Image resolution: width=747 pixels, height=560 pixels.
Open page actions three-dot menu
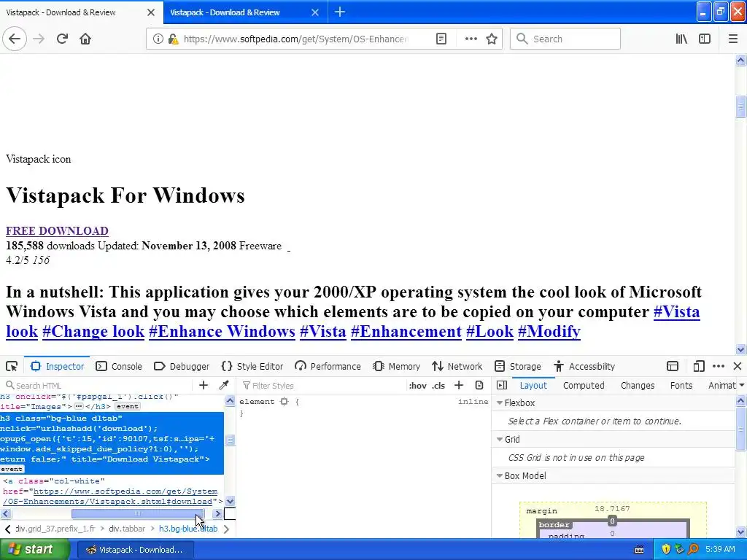pos(471,39)
